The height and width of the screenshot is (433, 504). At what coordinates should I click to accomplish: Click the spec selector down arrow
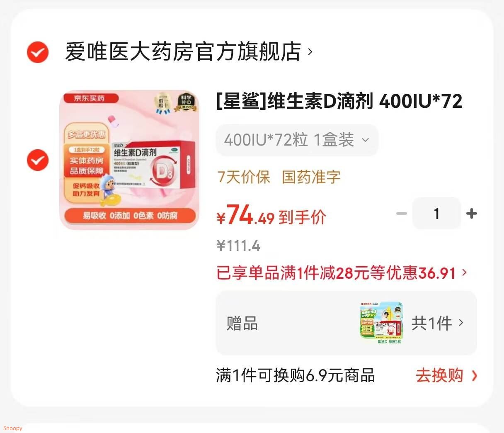pyautogui.click(x=365, y=140)
